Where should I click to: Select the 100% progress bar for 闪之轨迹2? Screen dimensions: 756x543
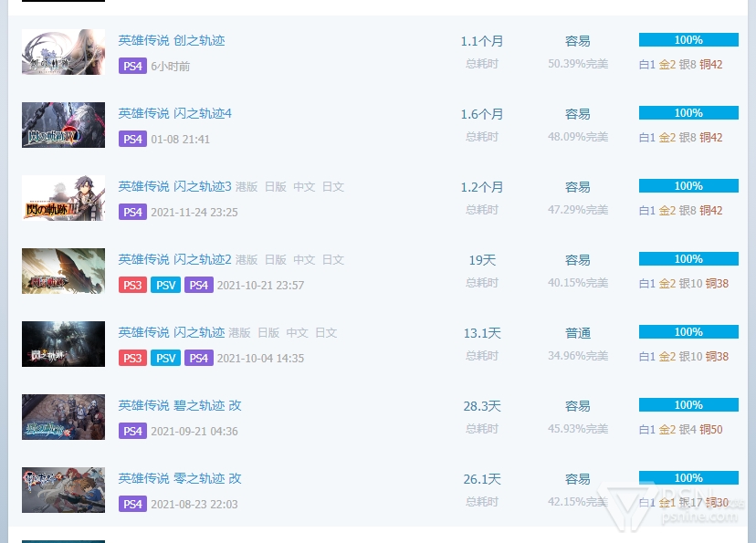click(688, 259)
